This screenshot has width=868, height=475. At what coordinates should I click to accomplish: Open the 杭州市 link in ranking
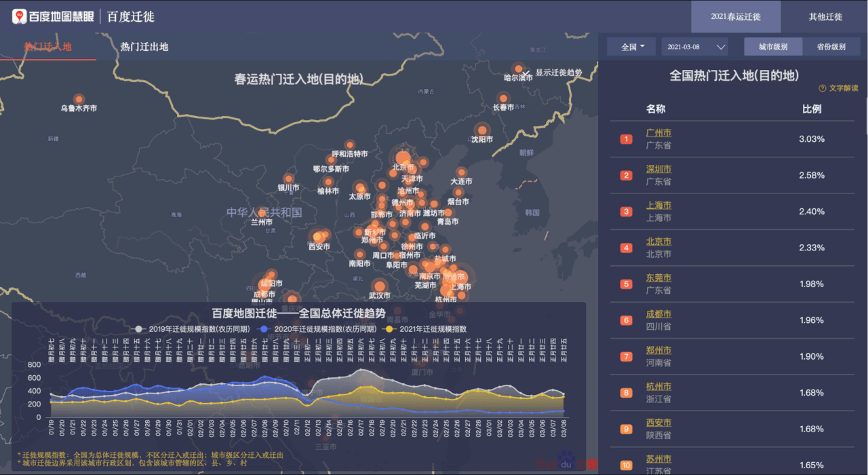pos(658,387)
